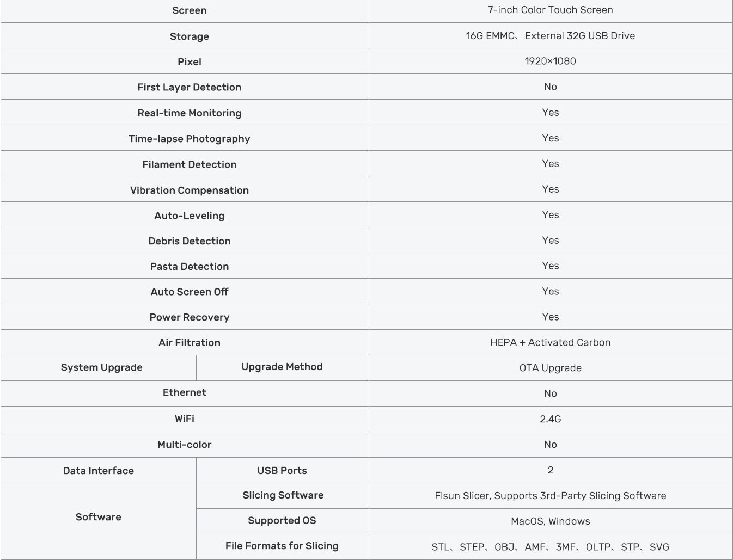Select the "MacOS, Windows" value
733x560 pixels.
[x=550, y=521]
